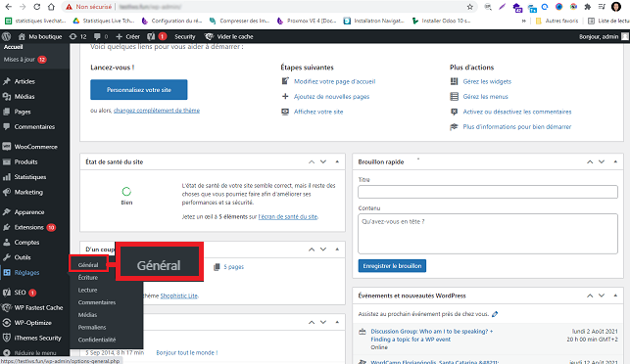Open browser extensions puzzle icon
The height and width of the screenshot is (364, 630).
point(588,7)
